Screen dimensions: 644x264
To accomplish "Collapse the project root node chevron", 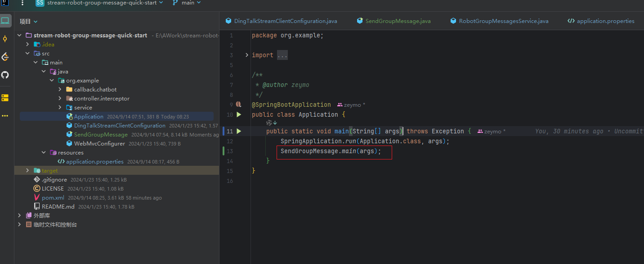I will coord(19,36).
